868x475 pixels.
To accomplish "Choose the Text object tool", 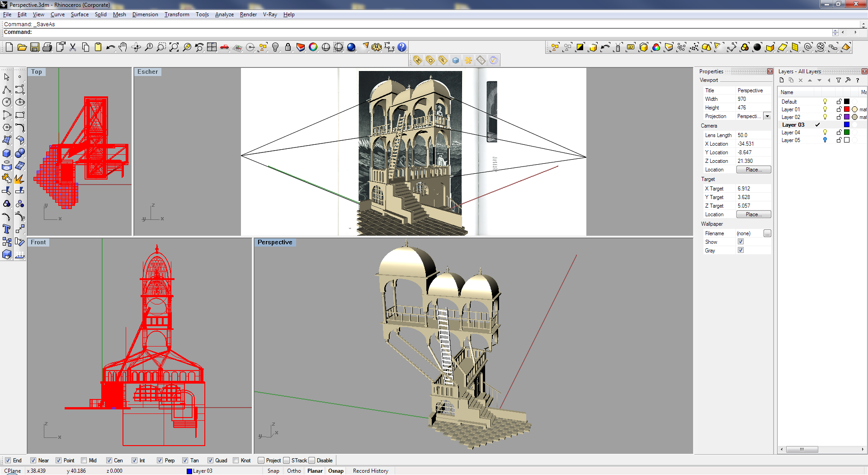I will coord(7,229).
